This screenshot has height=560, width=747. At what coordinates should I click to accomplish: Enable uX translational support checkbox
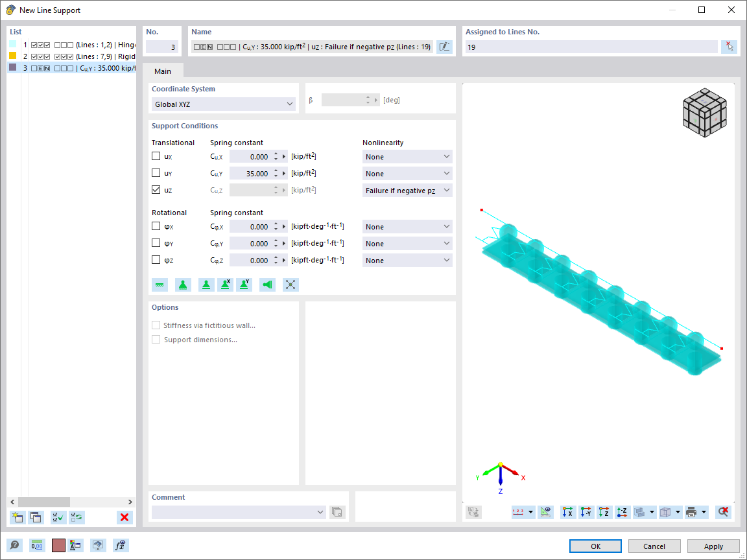tap(156, 156)
